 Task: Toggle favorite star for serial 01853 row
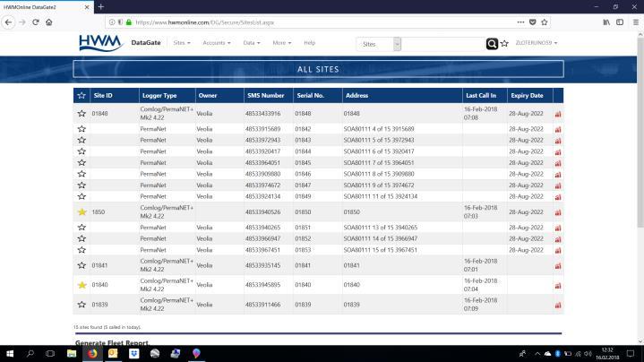click(x=82, y=250)
